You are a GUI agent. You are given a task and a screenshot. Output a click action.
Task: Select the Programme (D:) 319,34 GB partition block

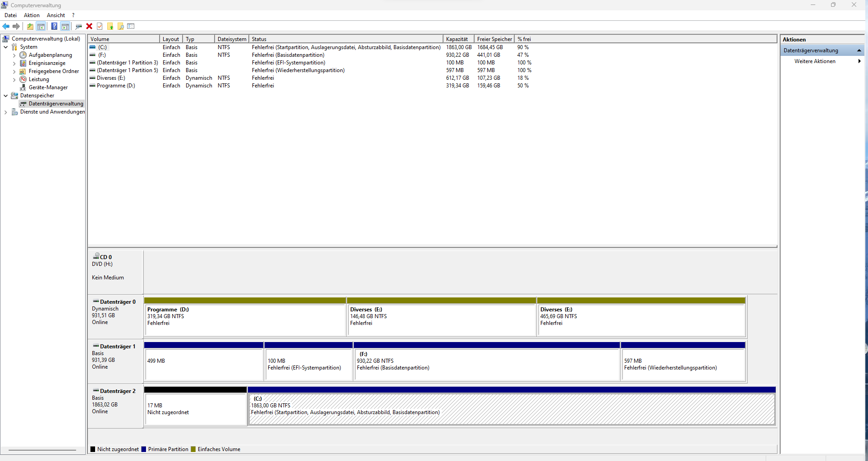[245, 317]
